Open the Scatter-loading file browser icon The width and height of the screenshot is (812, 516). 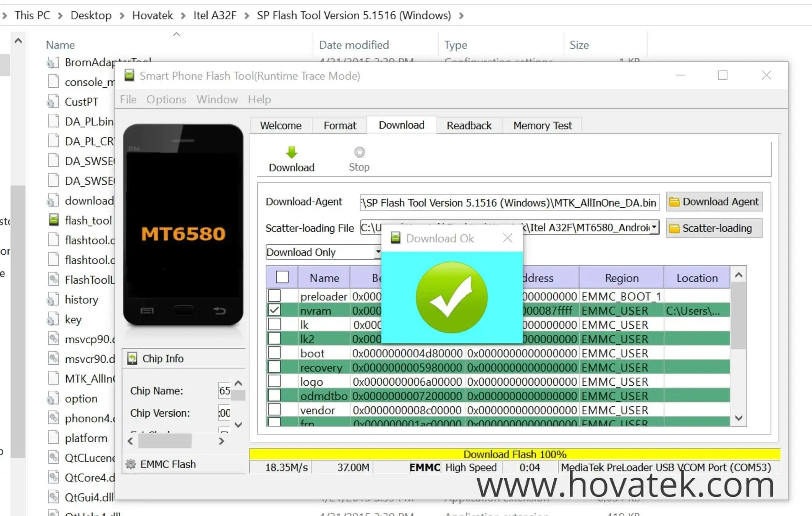point(675,228)
